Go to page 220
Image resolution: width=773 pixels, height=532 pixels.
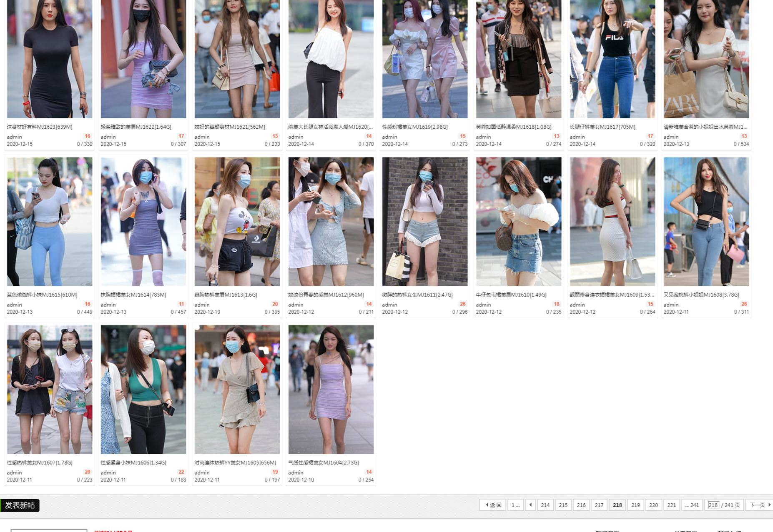(x=653, y=505)
